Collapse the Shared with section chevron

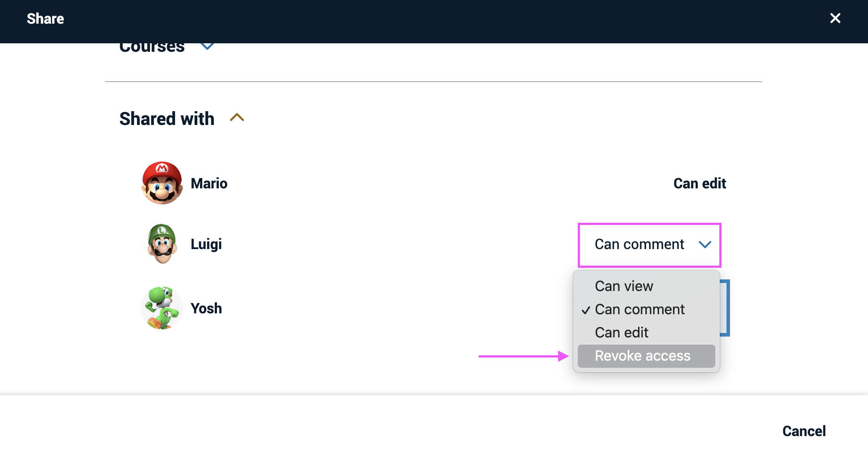237,118
